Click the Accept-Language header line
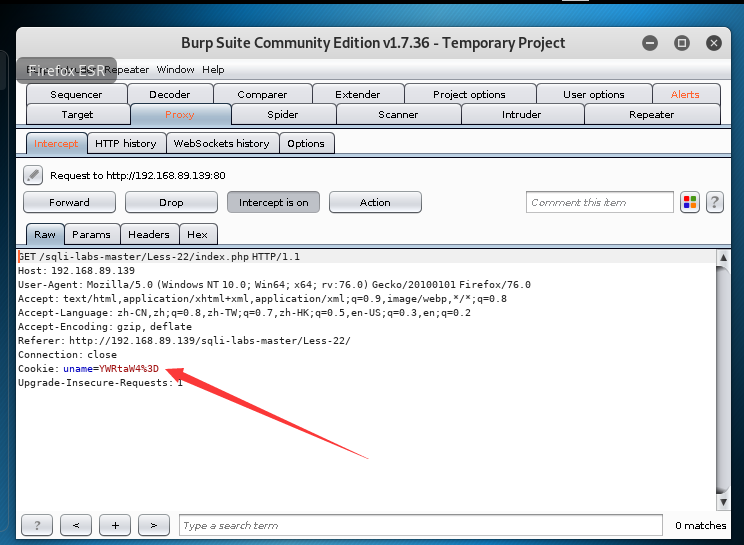 point(244,313)
